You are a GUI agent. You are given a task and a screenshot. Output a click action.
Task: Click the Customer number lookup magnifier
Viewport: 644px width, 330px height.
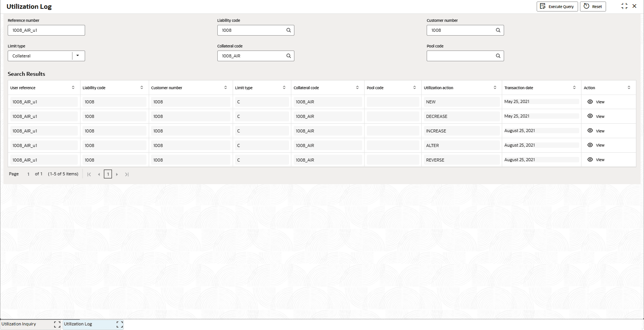tap(498, 30)
